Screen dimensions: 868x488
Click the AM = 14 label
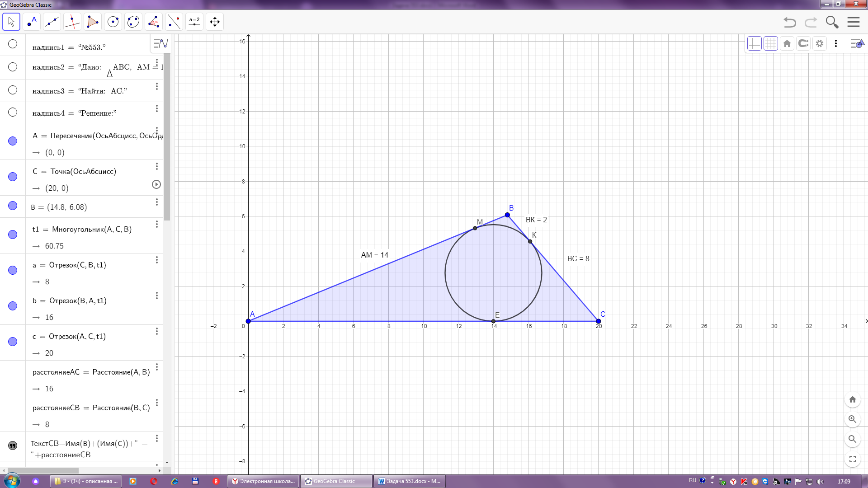click(x=375, y=255)
